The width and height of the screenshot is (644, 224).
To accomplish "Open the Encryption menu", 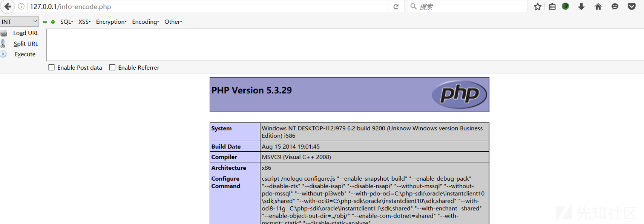I will point(111,22).
